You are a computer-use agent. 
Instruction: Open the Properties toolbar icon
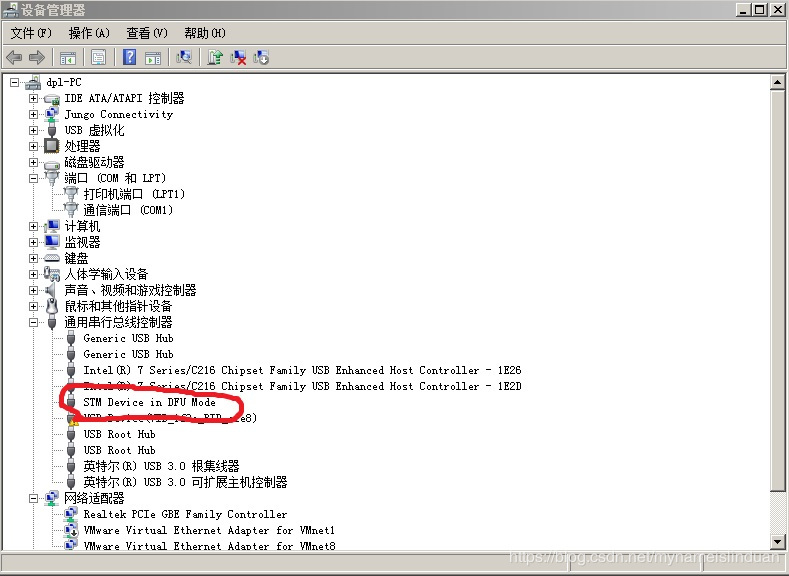pyautogui.click(x=99, y=57)
